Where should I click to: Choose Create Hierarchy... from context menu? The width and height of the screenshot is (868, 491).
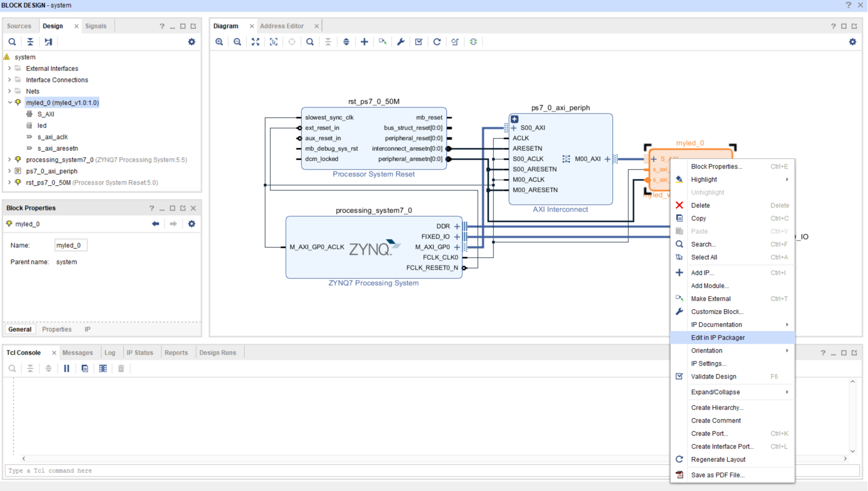coord(733,408)
